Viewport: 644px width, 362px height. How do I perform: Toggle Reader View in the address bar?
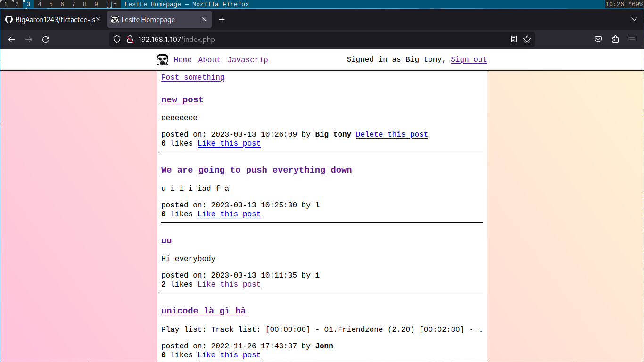point(513,40)
